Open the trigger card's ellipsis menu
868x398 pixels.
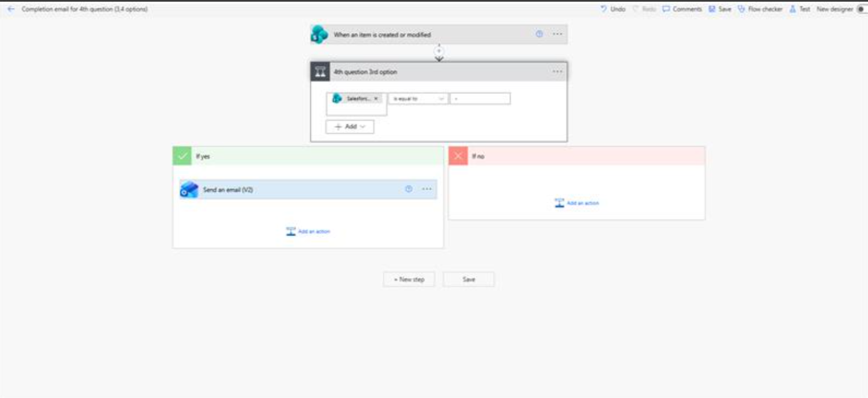(x=557, y=34)
